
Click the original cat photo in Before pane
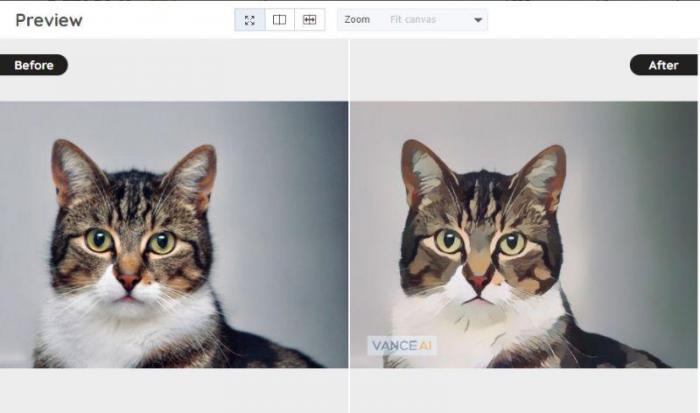point(174,235)
